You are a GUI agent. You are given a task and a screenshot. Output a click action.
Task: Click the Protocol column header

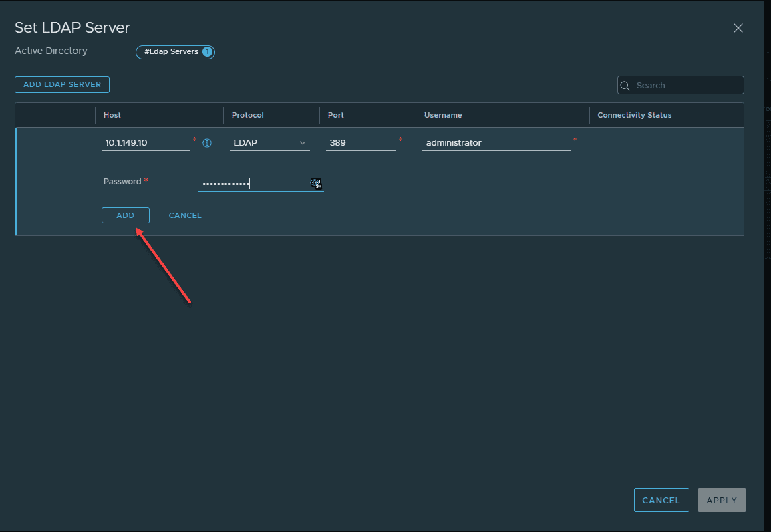pos(247,115)
